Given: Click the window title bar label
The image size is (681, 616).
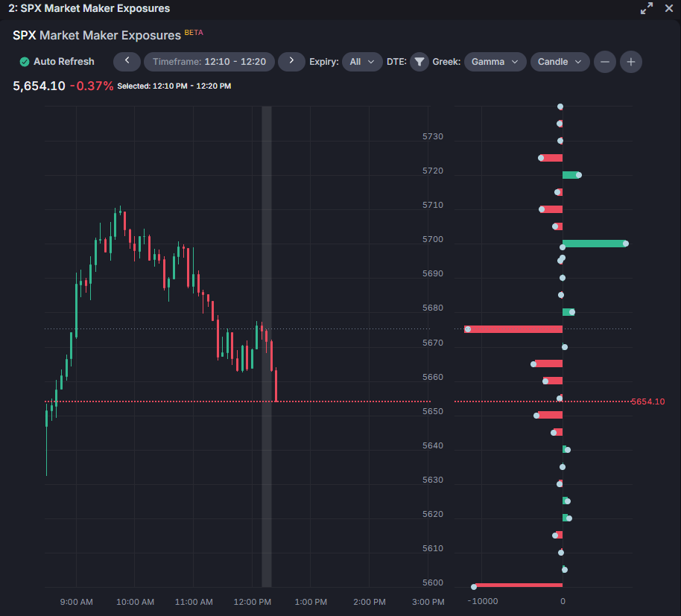Looking at the screenshot, I should click(89, 8).
